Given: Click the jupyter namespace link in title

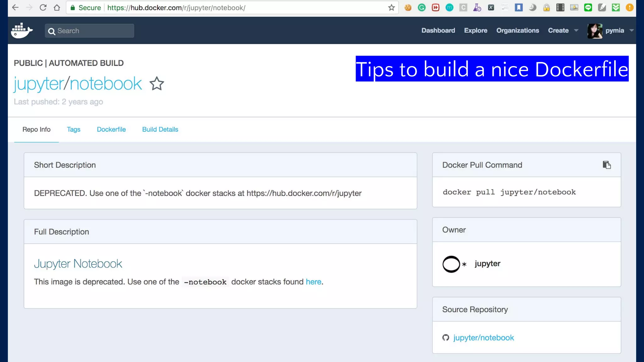Looking at the screenshot, I should [39, 84].
